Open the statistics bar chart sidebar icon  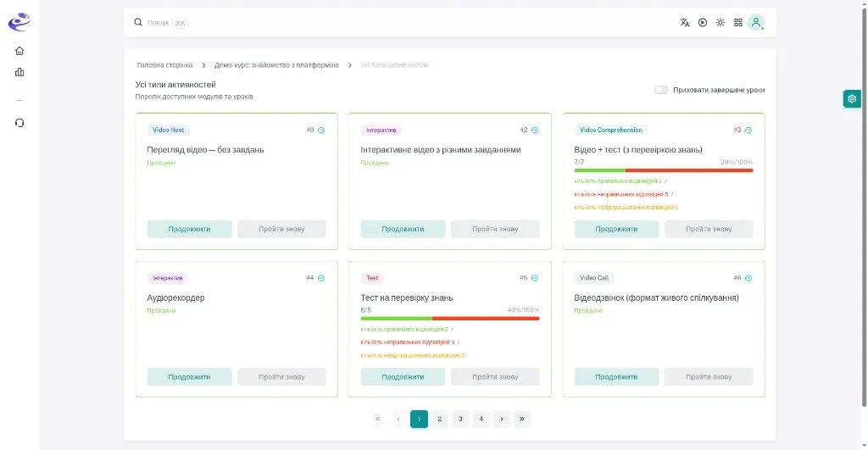pos(19,72)
